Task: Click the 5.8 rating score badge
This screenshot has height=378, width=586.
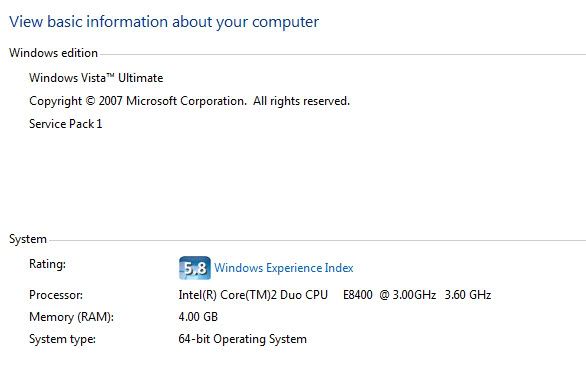Action: tap(195, 268)
